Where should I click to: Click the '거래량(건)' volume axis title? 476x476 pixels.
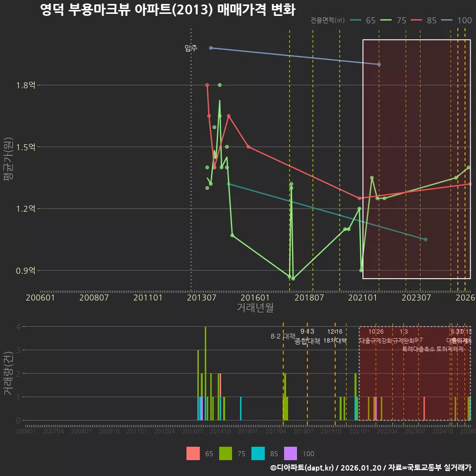point(8,373)
